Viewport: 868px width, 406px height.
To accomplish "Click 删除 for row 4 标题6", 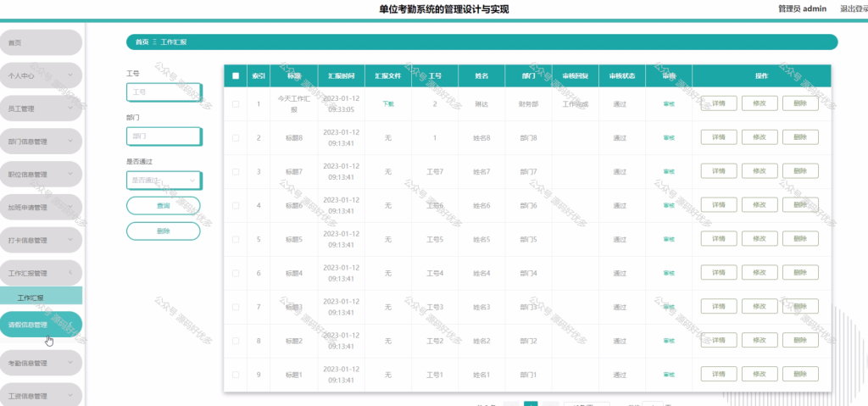I will pyautogui.click(x=800, y=205).
